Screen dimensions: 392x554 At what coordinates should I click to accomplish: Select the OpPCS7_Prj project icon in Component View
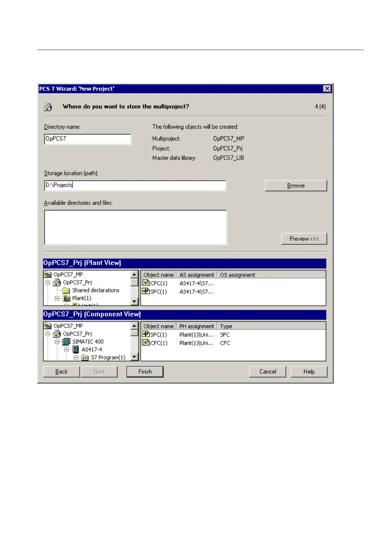pyautogui.click(x=57, y=334)
